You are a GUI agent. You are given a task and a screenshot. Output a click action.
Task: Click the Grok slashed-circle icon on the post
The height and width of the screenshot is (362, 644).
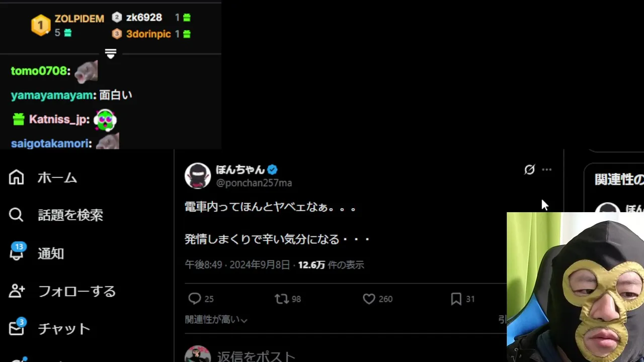529,170
